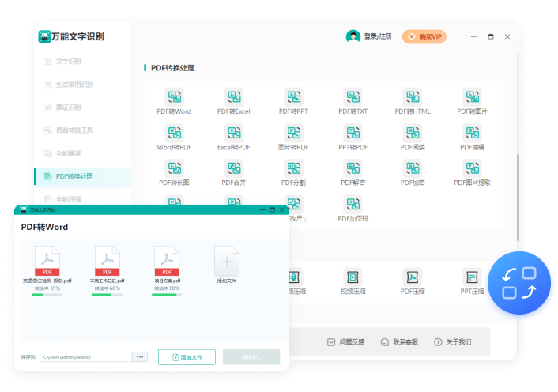Click the 购买VIP button
Image resolution: width=558 pixels, height=392 pixels.
(x=424, y=36)
